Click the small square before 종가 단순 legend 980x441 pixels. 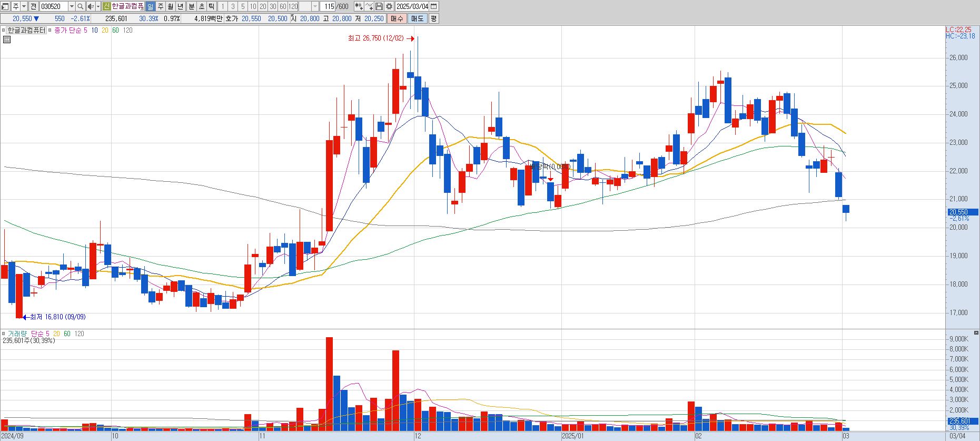[x=51, y=30]
